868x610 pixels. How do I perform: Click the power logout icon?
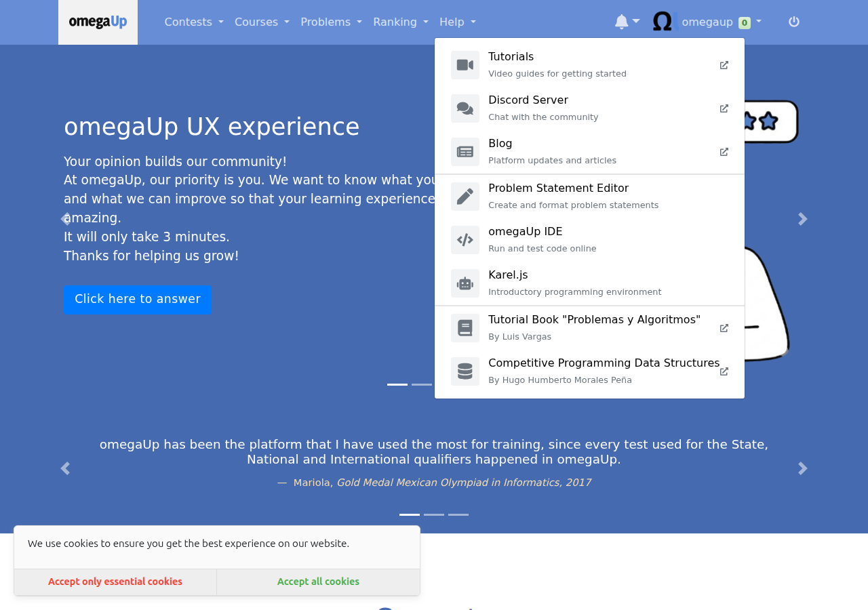point(794,22)
